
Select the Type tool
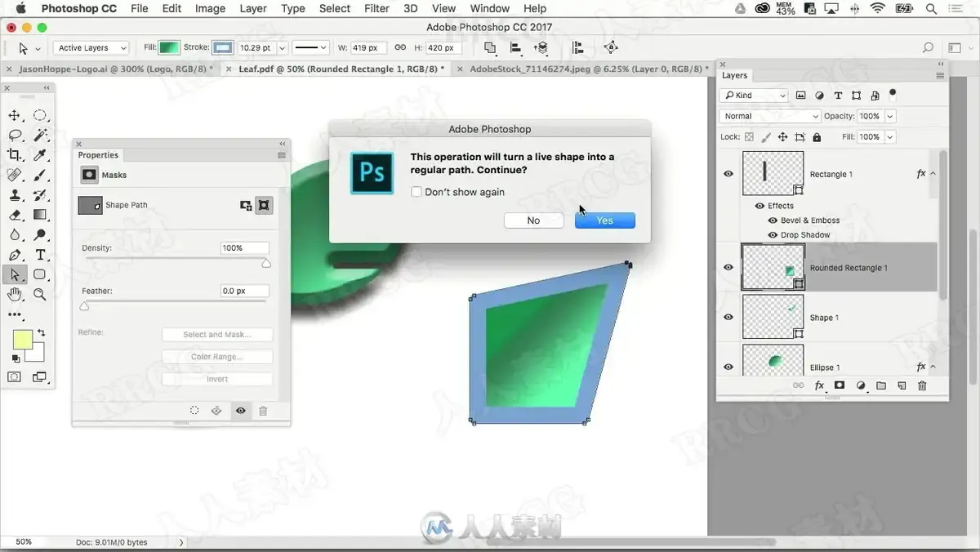click(39, 256)
